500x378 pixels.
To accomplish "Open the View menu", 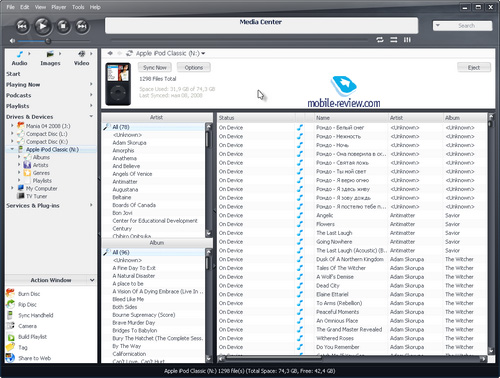I will (x=40, y=7).
